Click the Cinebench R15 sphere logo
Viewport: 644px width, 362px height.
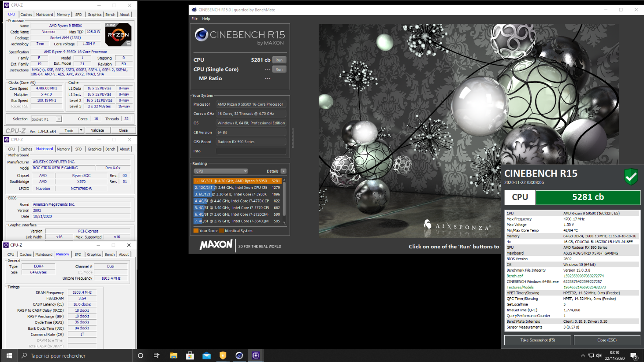click(201, 34)
